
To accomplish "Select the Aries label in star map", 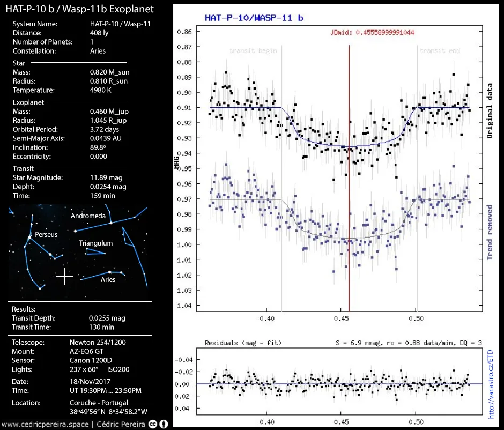I will click(x=108, y=279).
